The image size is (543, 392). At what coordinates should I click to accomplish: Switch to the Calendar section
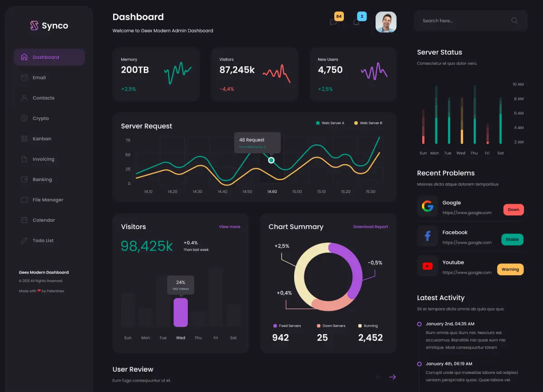(x=43, y=220)
